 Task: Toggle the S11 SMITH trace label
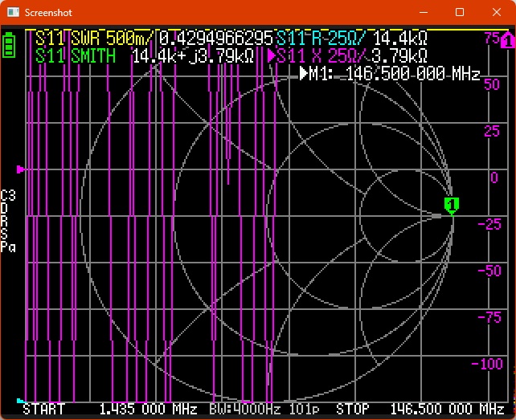tap(75, 56)
